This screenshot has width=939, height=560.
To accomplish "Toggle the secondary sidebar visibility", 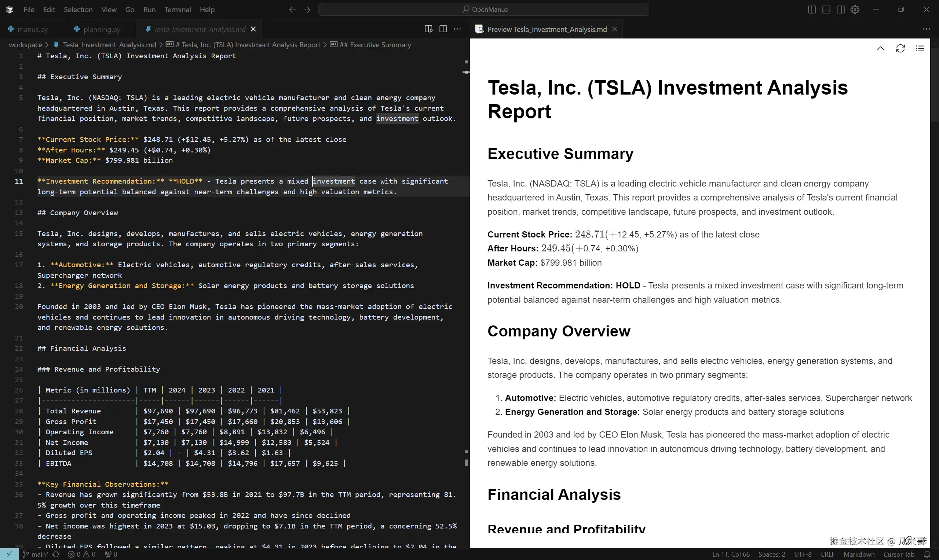I will point(841,10).
